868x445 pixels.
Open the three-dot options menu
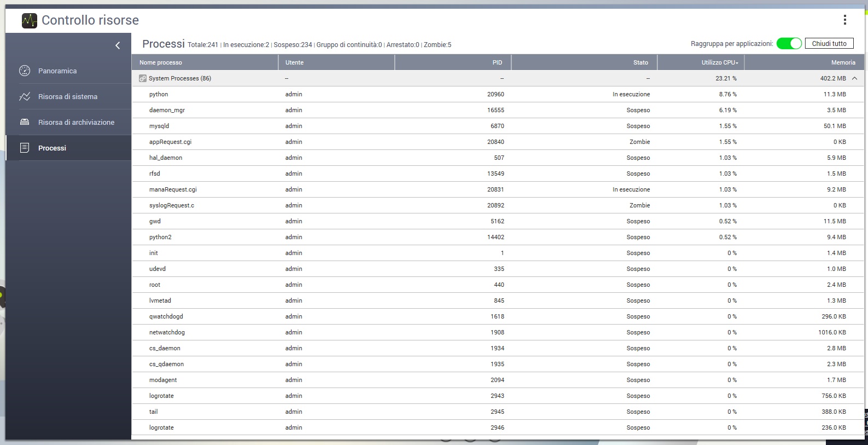tap(844, 20)
